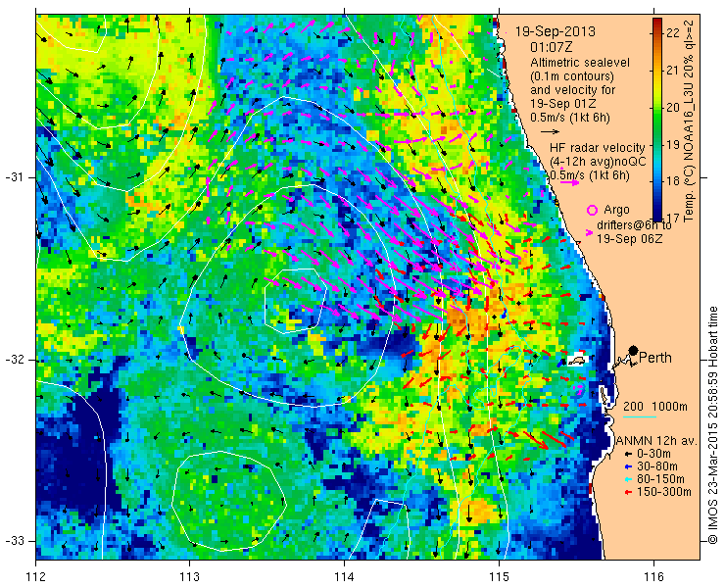Click the black altimetric velocity legend arrow

pyautogui.click(x=550, y=132)
